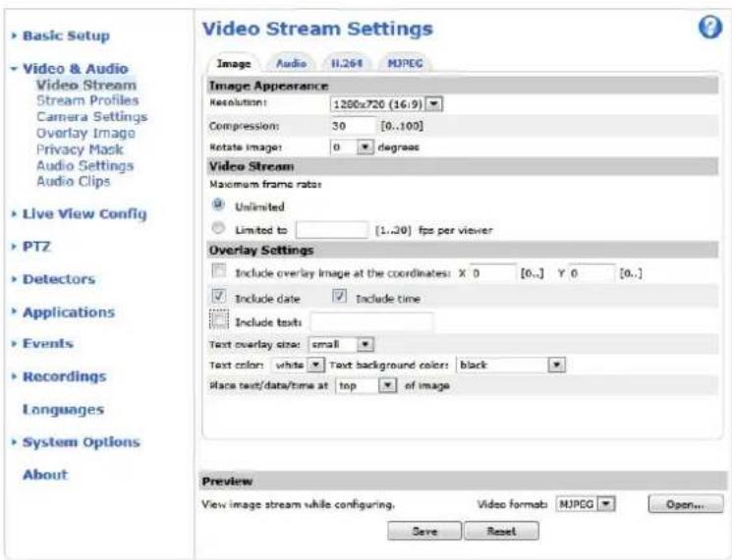Expand the Applications section arrow
The height and width of the screenshot is (560, 732).
click(15, 311)
